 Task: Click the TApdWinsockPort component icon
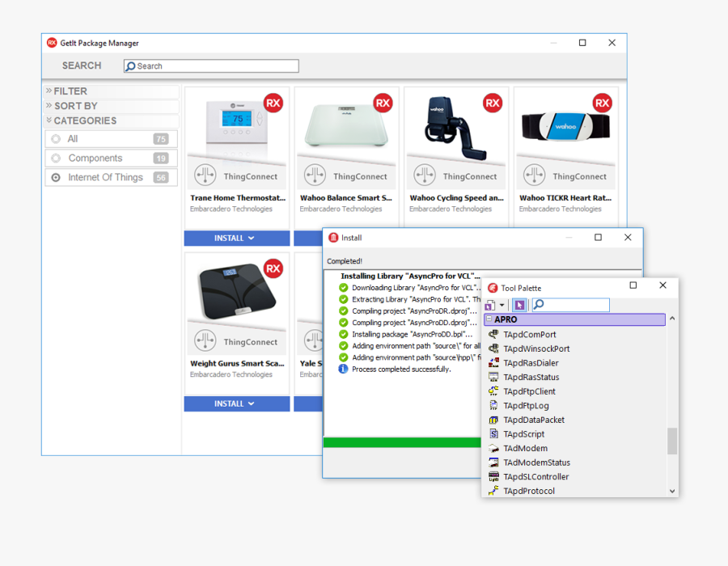coord(493,348)
